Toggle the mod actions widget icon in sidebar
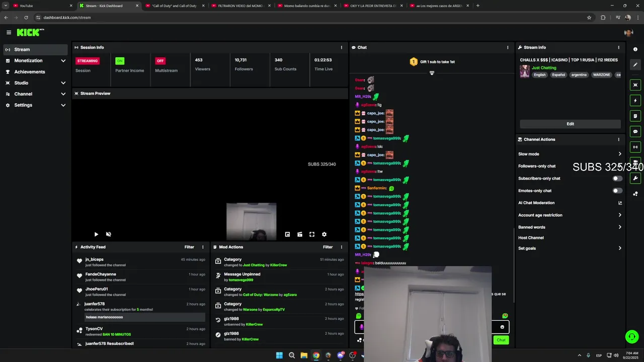 click(635, 116)
